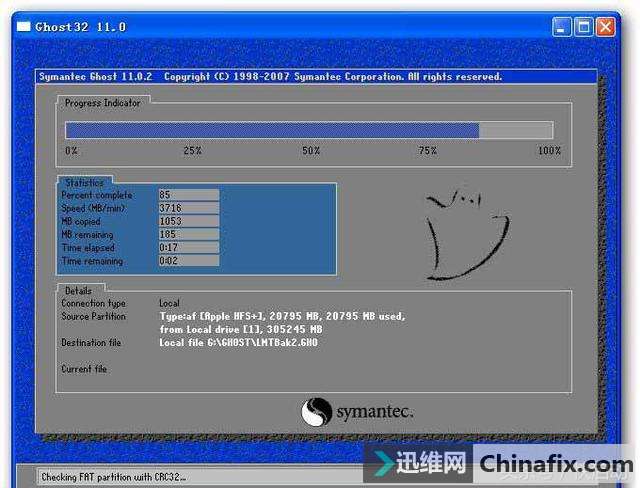Click the Speed value 3716
Image resolution: width=640 pixels, height=488 pixels.
click(x=189, y=208)
